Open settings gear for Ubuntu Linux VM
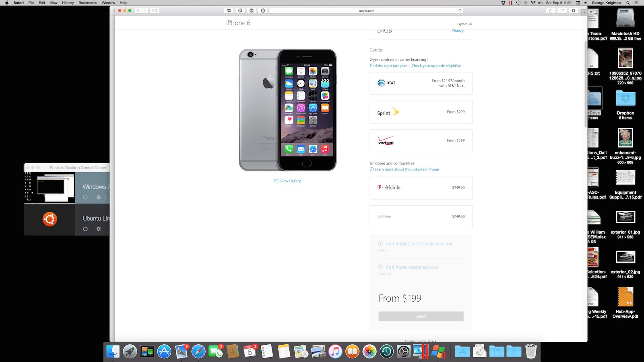The height and width of the screenshot is (362, 644). [99, 229]
